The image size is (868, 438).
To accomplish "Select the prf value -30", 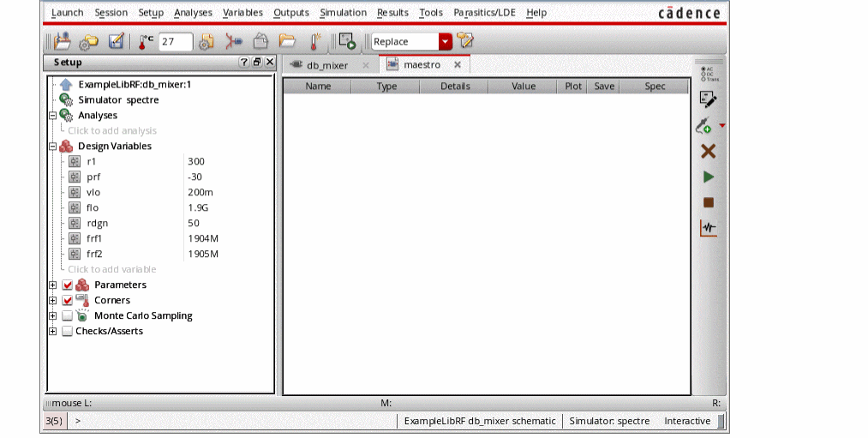I will click(x=195, y=177).
